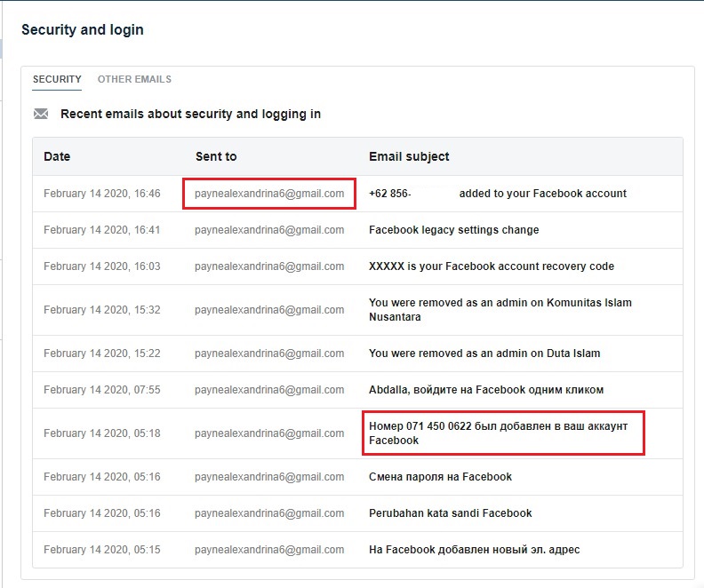Click the 'Security and login' page heading

[x=83, y=29]
